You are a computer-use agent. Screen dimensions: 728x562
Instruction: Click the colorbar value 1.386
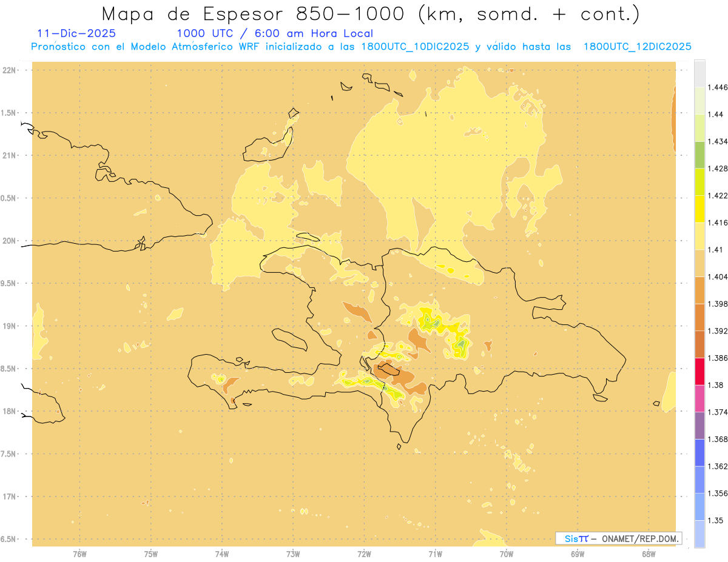click(719, 358)
